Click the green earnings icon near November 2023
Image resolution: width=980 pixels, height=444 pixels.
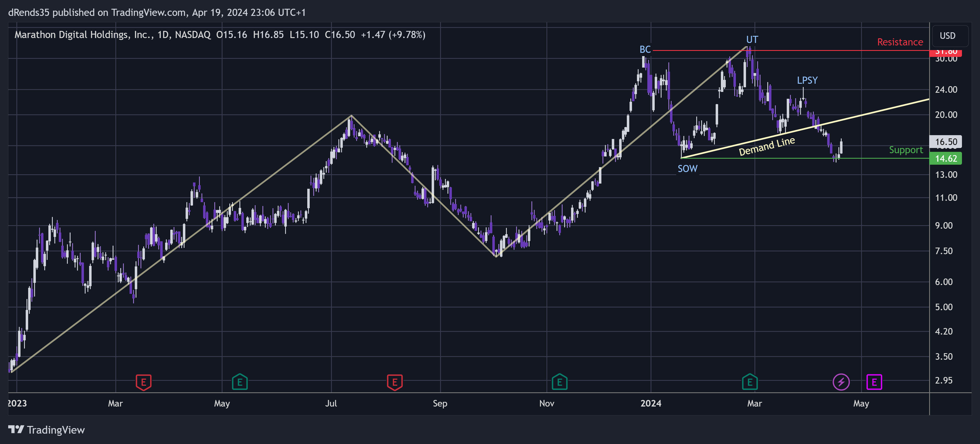559,382
